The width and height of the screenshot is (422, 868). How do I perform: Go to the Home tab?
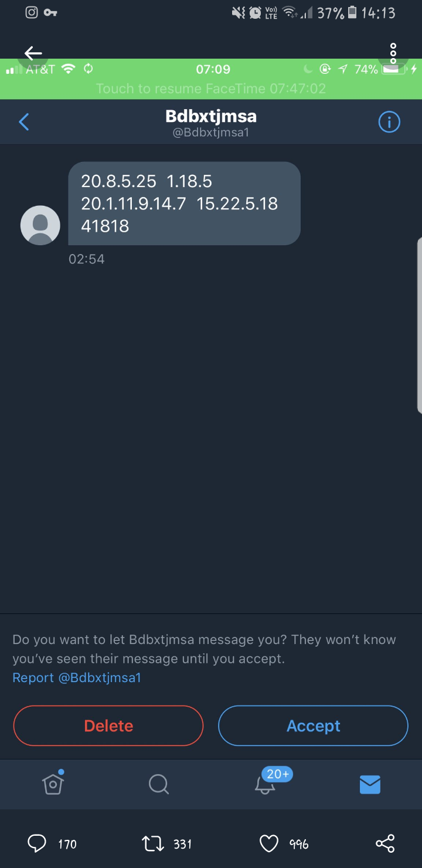[53, 784]
